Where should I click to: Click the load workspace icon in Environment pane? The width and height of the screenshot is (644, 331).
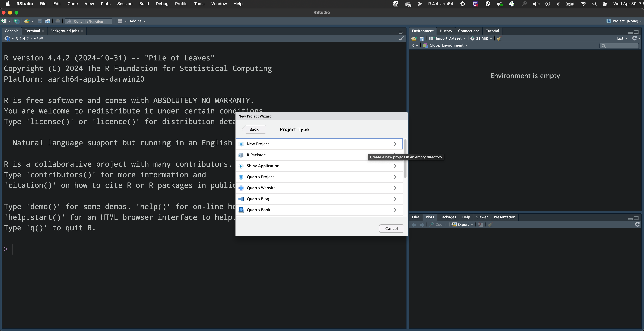[x=414, y=38]
